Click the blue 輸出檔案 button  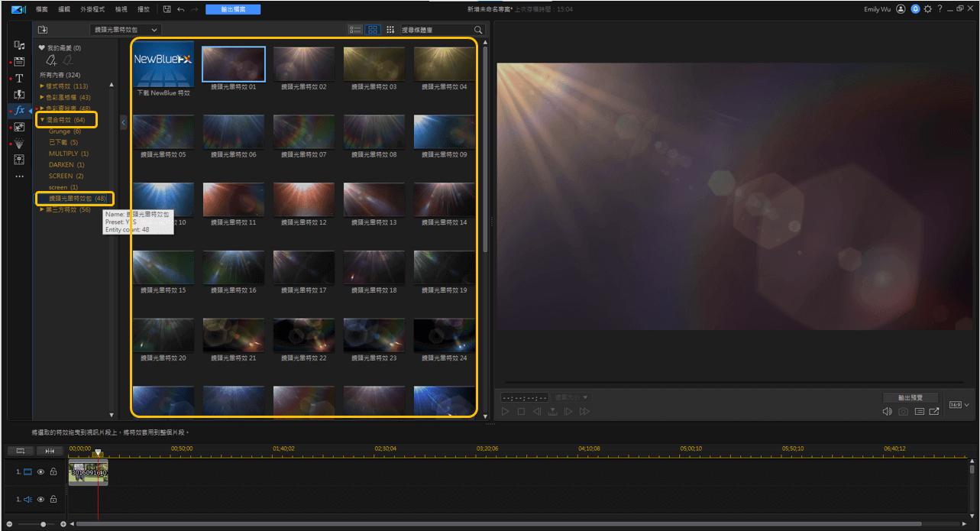click(x=233, y=9)
